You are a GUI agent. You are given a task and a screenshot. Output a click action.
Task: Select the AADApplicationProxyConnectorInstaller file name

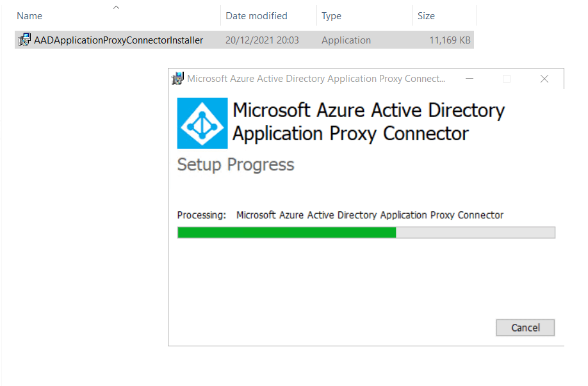click(118, 40)
